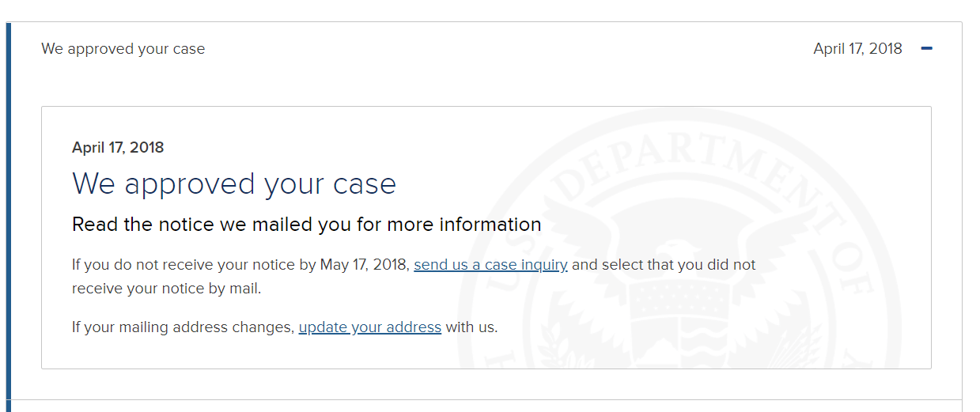Click the 'with us.' text after the address link

click(x=471, y=327)
